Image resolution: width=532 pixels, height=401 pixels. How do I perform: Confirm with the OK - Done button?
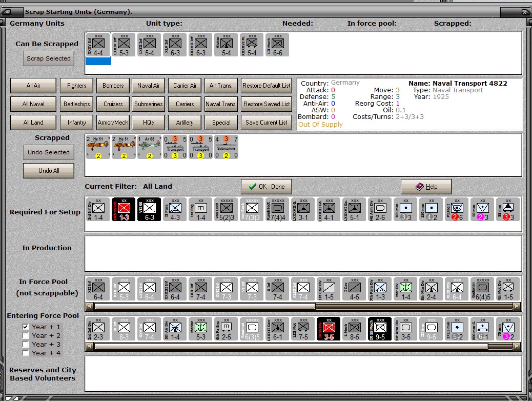pyautogui.click(x=266, y=186)
